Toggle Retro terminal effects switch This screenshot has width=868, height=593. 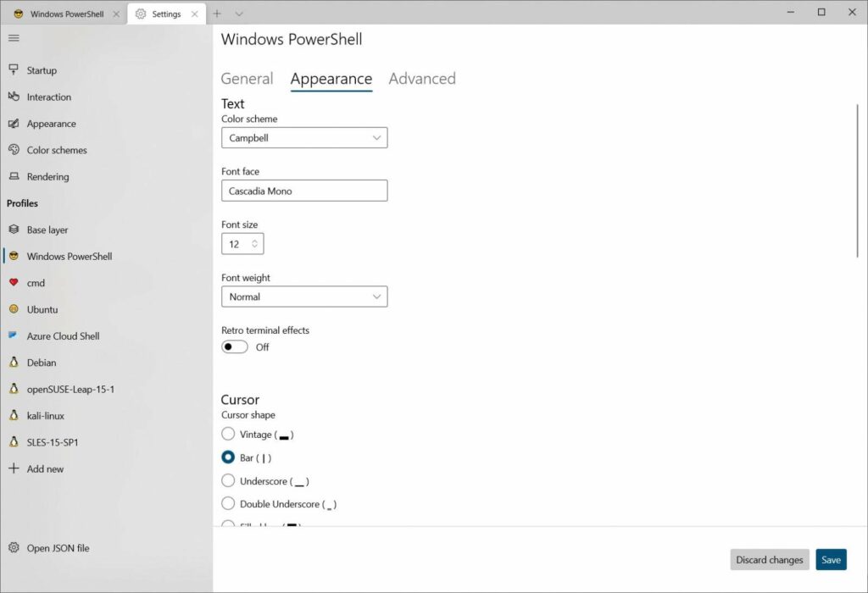click(x=235, y=346)
